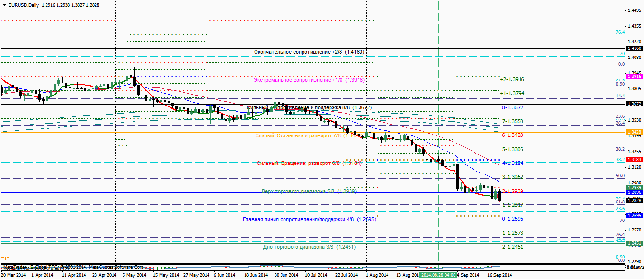The width and height of the screenshot is (644, 279).
Task: Click the magenta 1.3916 price tag
Action: (x=635, y=76)
